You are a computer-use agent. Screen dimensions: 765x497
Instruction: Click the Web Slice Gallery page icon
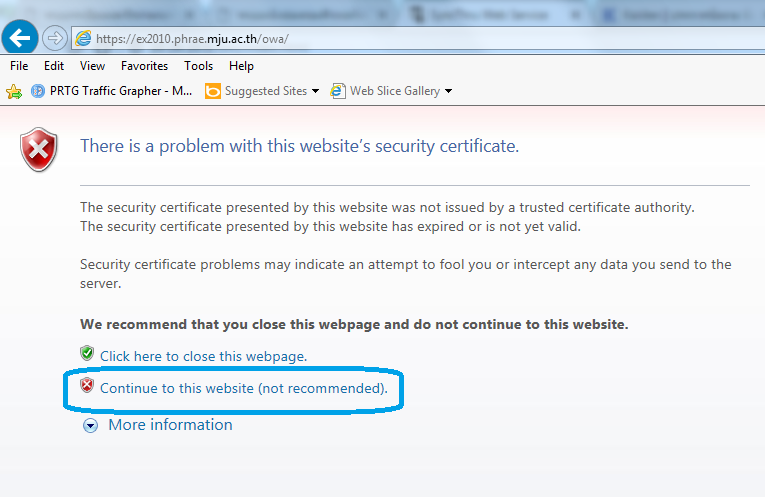pos(338,91)
